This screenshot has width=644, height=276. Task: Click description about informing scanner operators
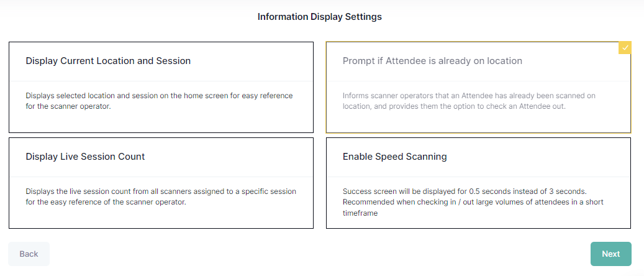469,96
